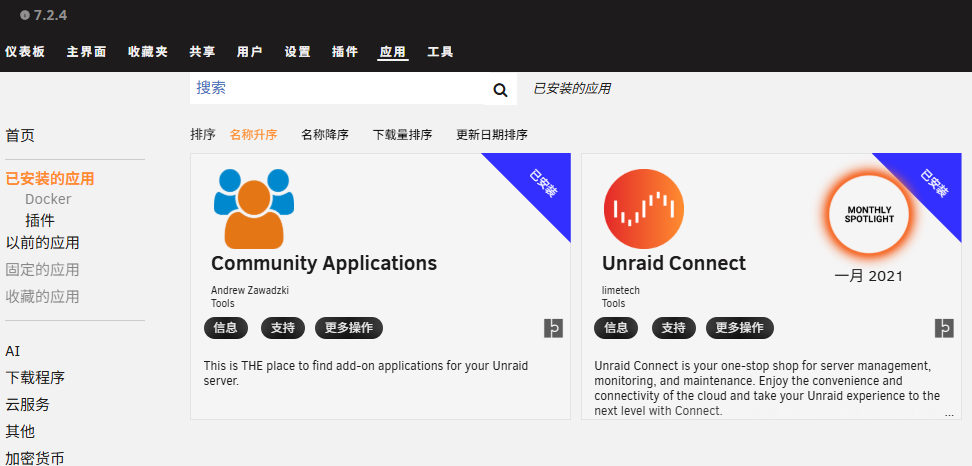This screenshot has height=466, width=972.
Task: Open 固定的应用 in the sidebar
Action: pos(43,270)
